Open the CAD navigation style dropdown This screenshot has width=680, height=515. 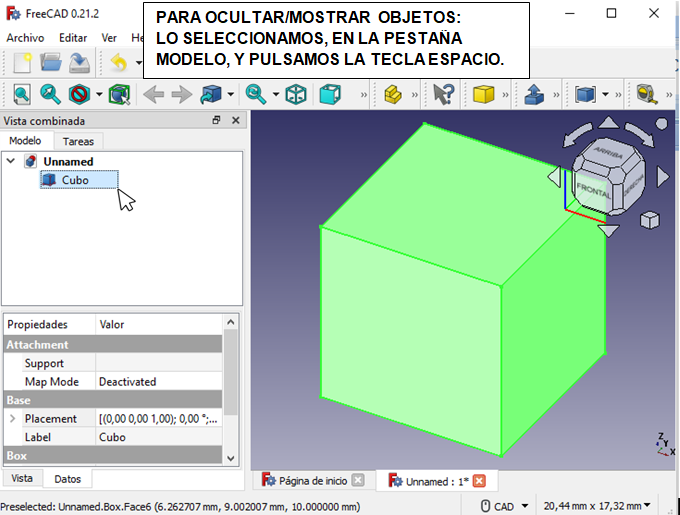tap(505, 506)
